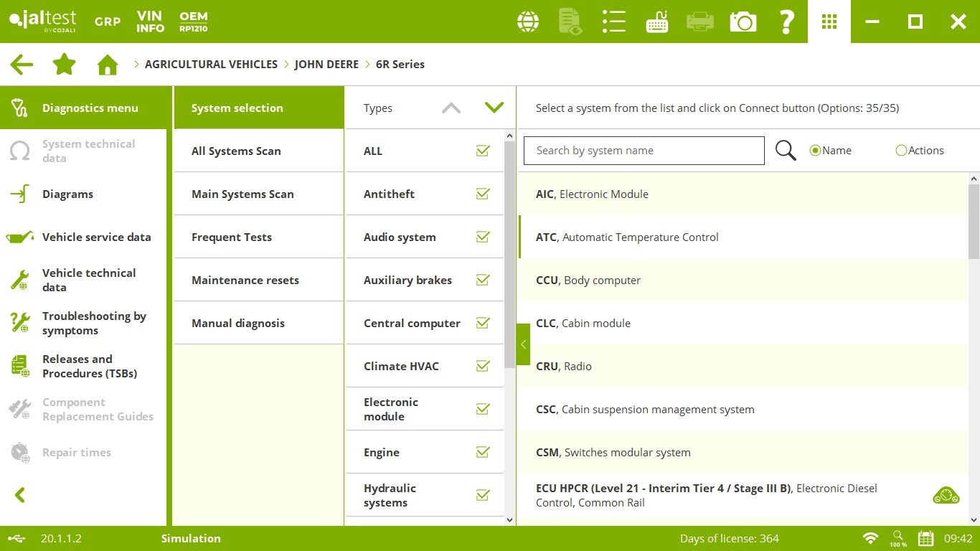This screenshot has width=980, height=551.
Task: Open the calendar icon in status bar
Action: click(926, 538)
